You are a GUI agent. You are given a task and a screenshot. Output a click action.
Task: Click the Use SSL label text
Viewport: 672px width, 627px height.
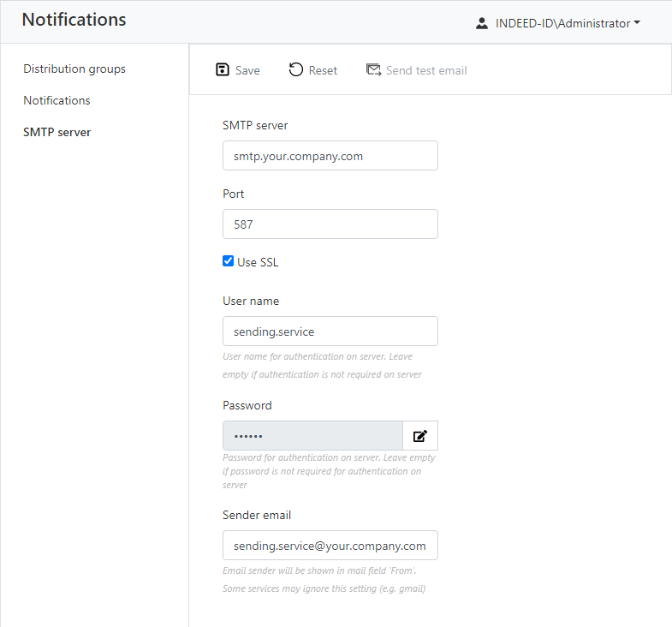click(x=258, y=262)
